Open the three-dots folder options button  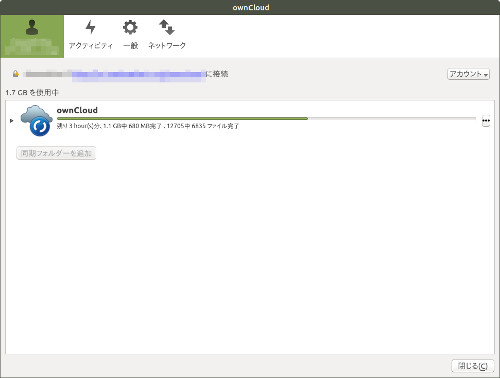point(486,121)
